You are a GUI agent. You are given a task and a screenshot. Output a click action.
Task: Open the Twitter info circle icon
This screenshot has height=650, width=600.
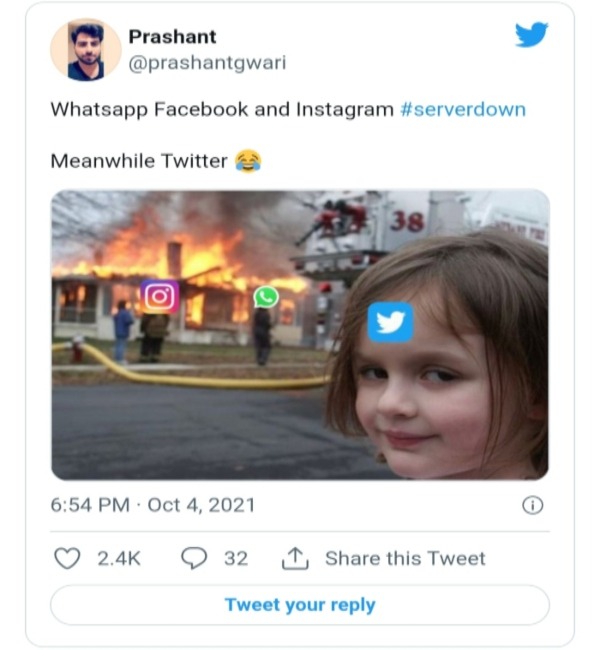coord(533,505)
